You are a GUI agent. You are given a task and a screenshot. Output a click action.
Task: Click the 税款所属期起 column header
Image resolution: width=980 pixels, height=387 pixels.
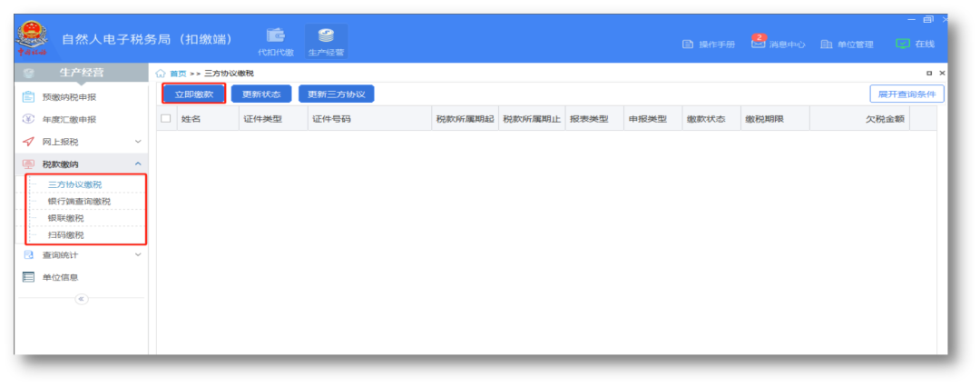tap(465, 119)
